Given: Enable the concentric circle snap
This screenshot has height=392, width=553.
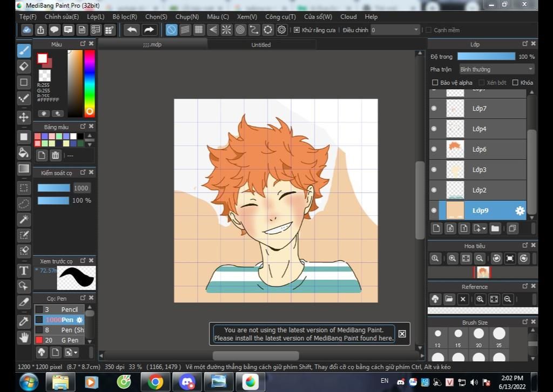Looking at the screenshot, I should [x=240, y=30].
